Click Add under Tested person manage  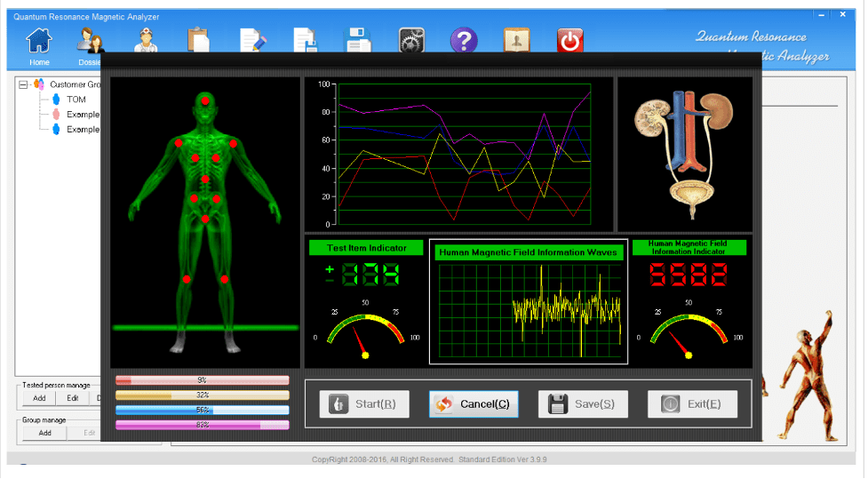click(39, 398)
